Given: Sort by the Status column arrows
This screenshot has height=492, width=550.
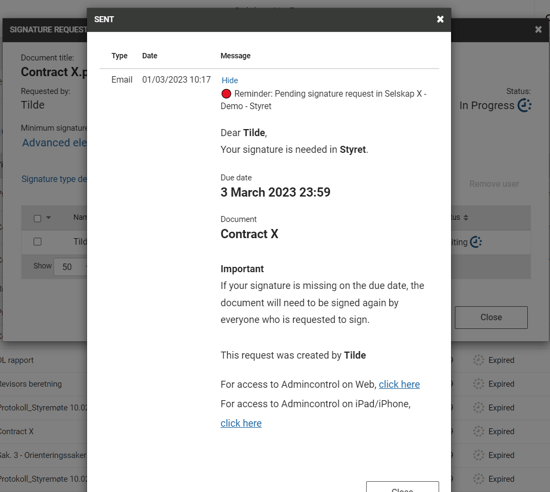Looking at the screenshot, I should 466,217.
